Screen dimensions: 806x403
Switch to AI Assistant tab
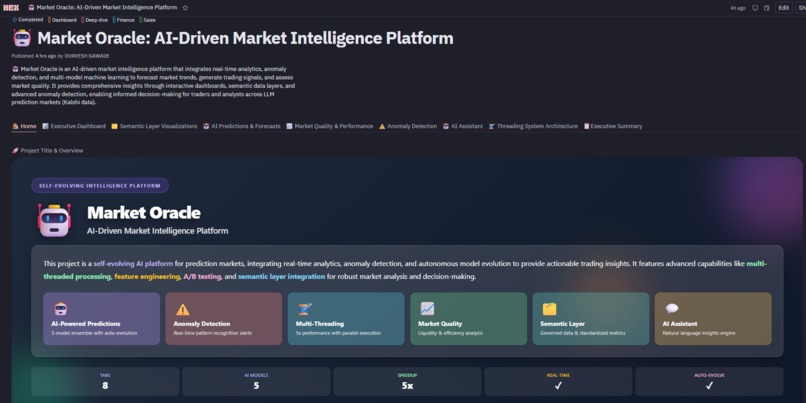(x=463, y=126)
